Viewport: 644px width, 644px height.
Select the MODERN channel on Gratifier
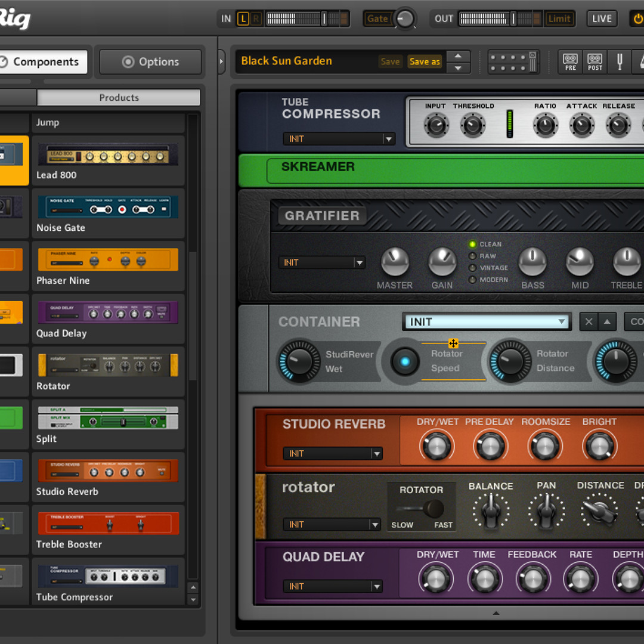(x=472, y=280)
